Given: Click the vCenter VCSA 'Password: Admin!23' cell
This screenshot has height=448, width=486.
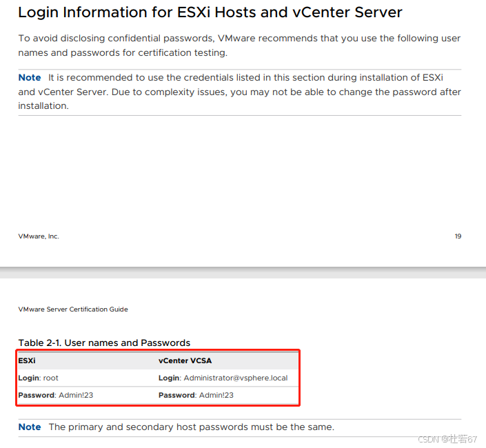Looking at the screenshot, I should pyautogui.click(x=196, y=396).
